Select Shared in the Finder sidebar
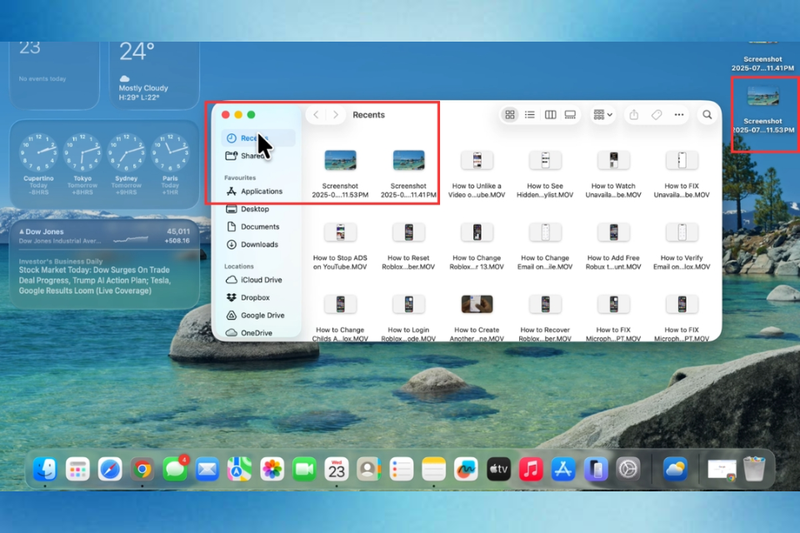 click(x=258, y=156)
